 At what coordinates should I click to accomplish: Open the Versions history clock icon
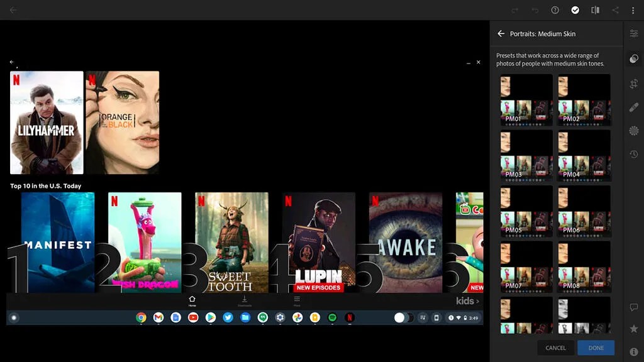(634, 154)
